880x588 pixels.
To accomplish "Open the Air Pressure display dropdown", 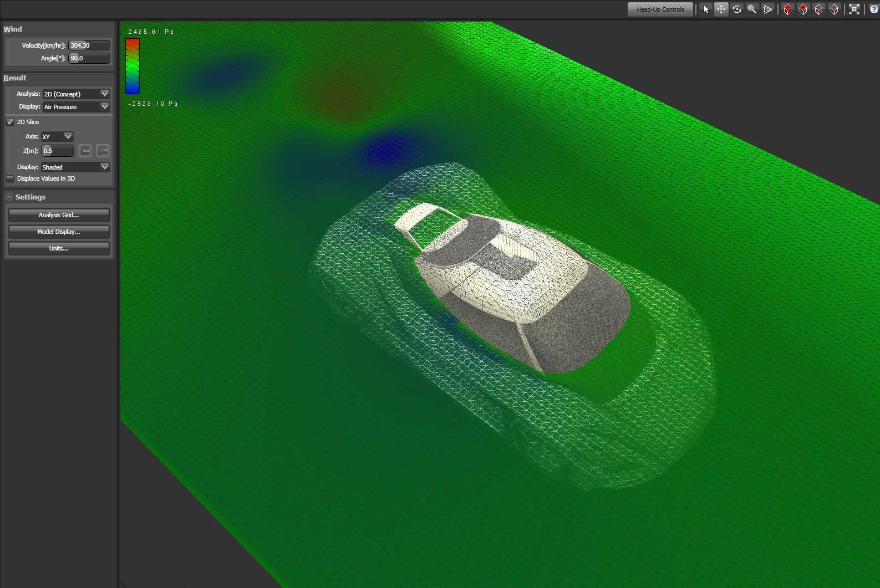I will click(77, 106).
